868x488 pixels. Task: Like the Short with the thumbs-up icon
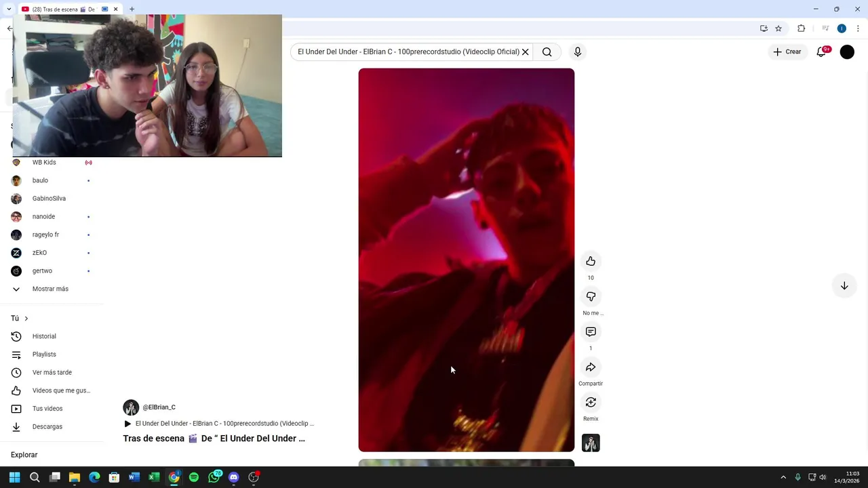[x=591, y=262]
